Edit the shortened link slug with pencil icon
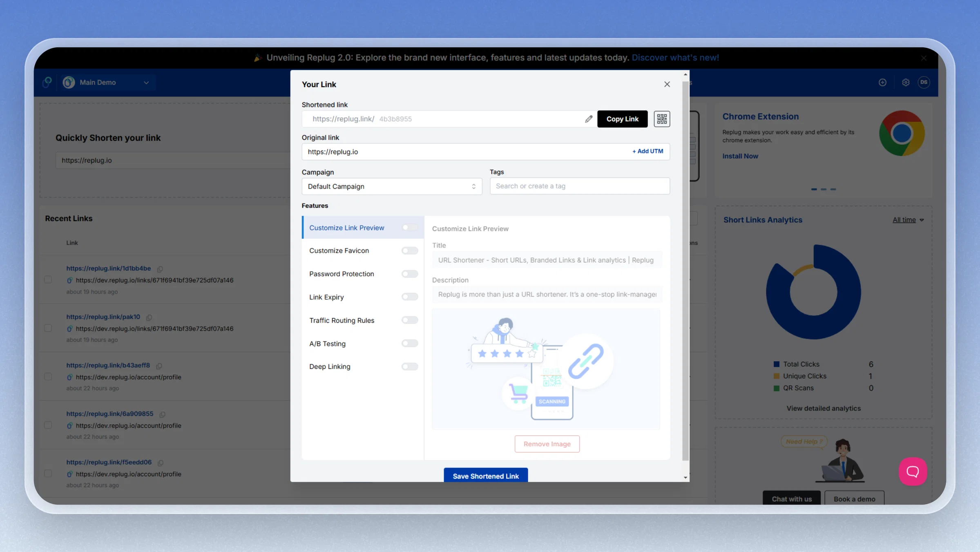The image size is (980, 552). [x=588, y=119]
